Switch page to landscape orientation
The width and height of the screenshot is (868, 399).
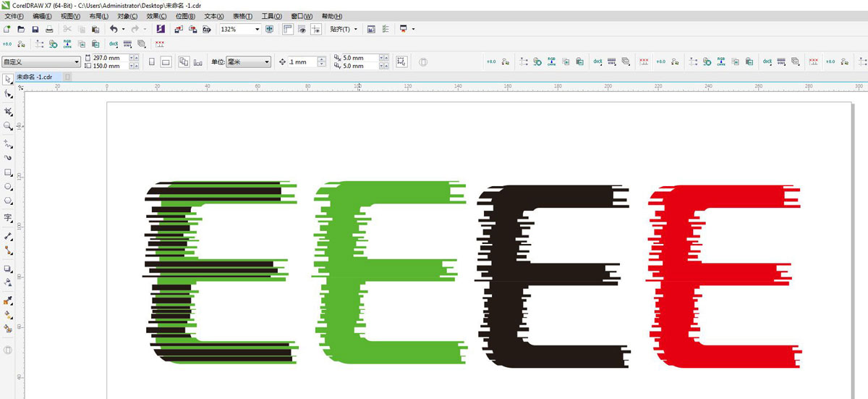(166, 62)
